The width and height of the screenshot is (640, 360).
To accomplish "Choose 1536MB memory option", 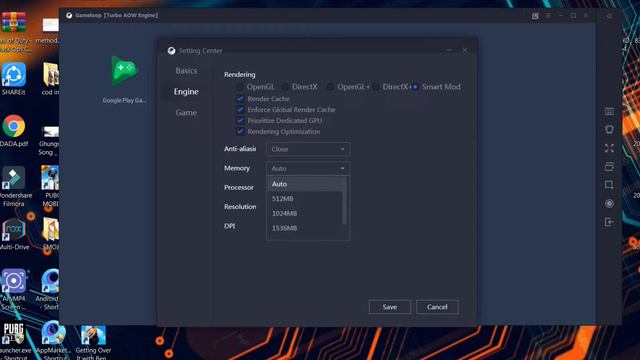I will (305, 228).
